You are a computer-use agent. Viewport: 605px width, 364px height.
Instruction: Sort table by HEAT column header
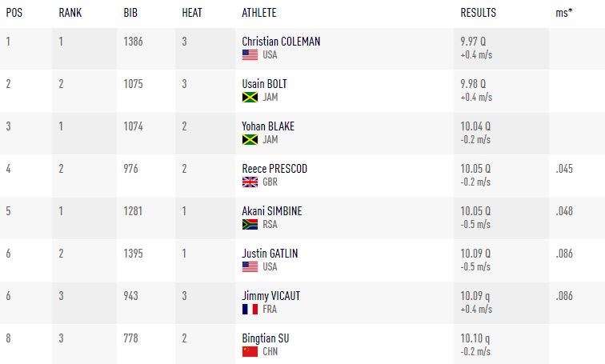coord(192,13)
